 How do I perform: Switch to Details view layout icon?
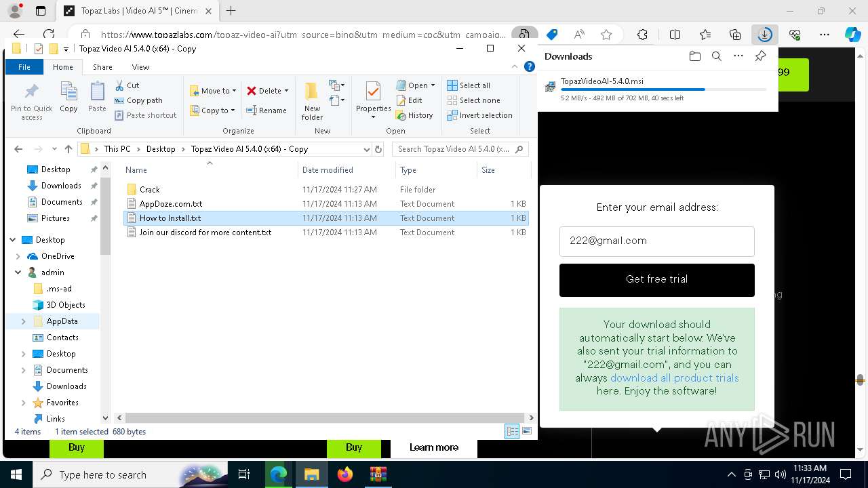(513, 432)
